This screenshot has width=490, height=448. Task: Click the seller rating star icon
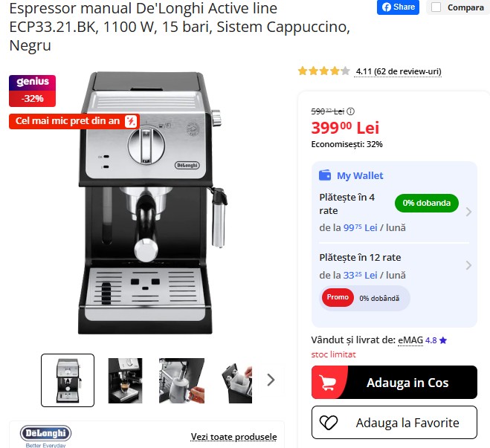(x=443, y=340)
